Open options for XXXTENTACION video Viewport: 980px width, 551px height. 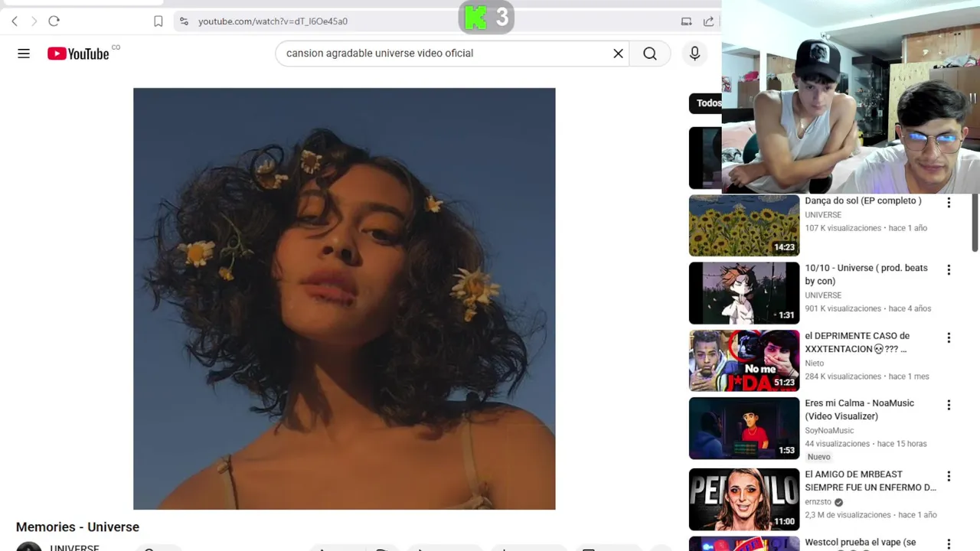[x=949, y=337]
